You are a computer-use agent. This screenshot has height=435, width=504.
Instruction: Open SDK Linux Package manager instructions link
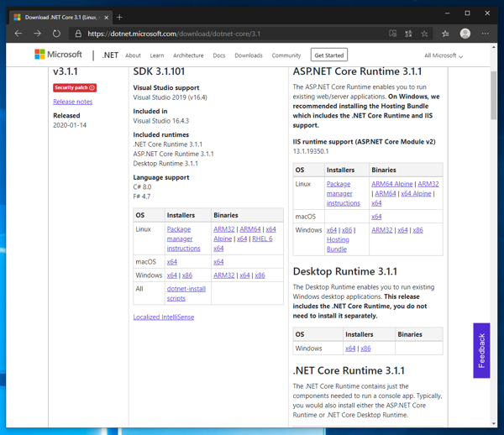coord(183,238)
